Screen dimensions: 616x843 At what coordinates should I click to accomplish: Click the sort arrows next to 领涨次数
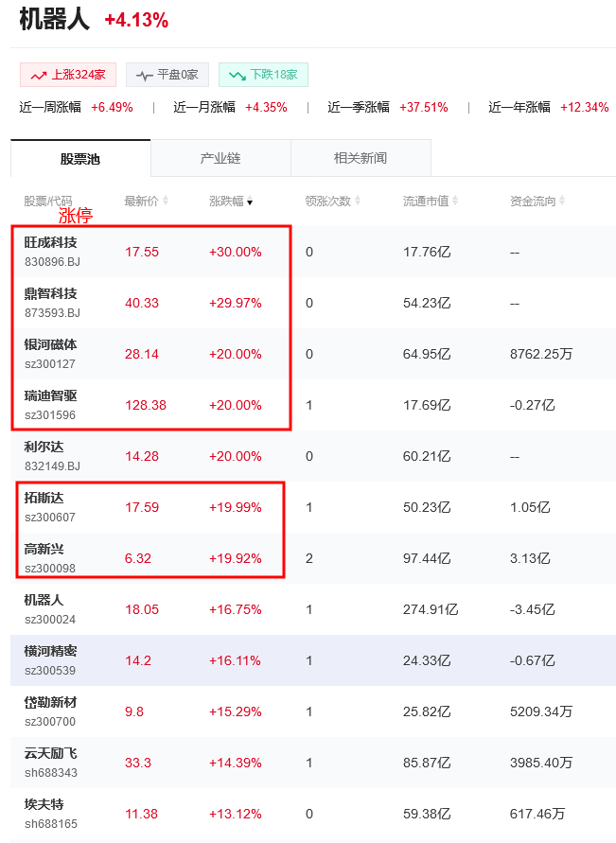[x=359, y=201]
